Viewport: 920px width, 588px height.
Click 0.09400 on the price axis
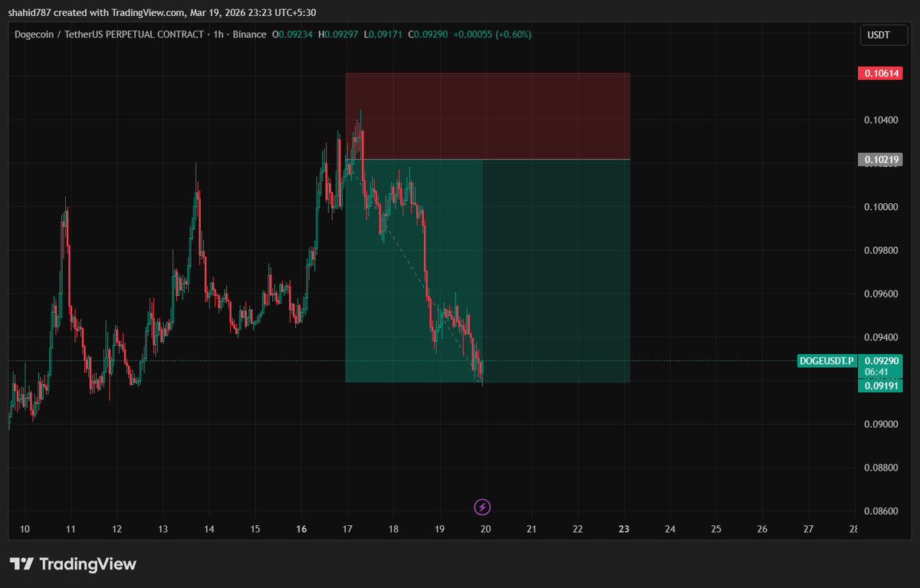click(x=879, y=337)
